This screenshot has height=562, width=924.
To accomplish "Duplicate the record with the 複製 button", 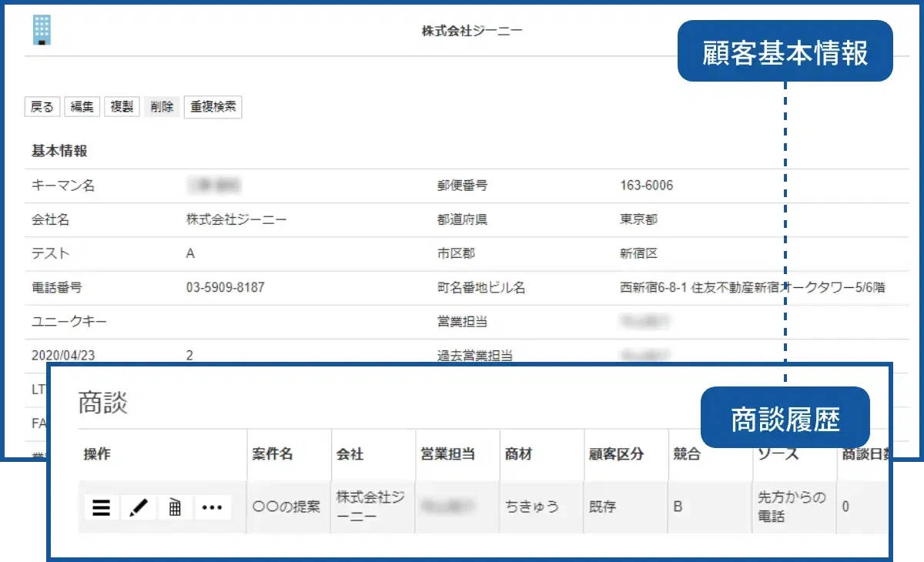I will point(122,106).
